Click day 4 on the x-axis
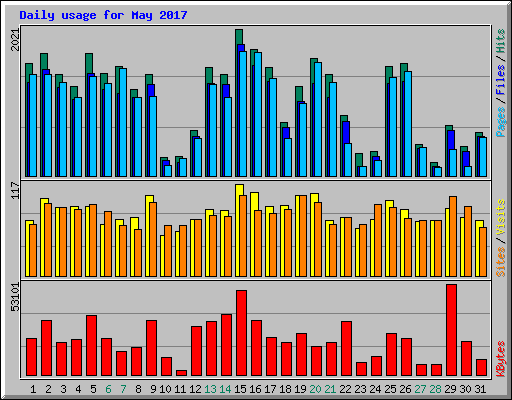 [x=78, y=389]
